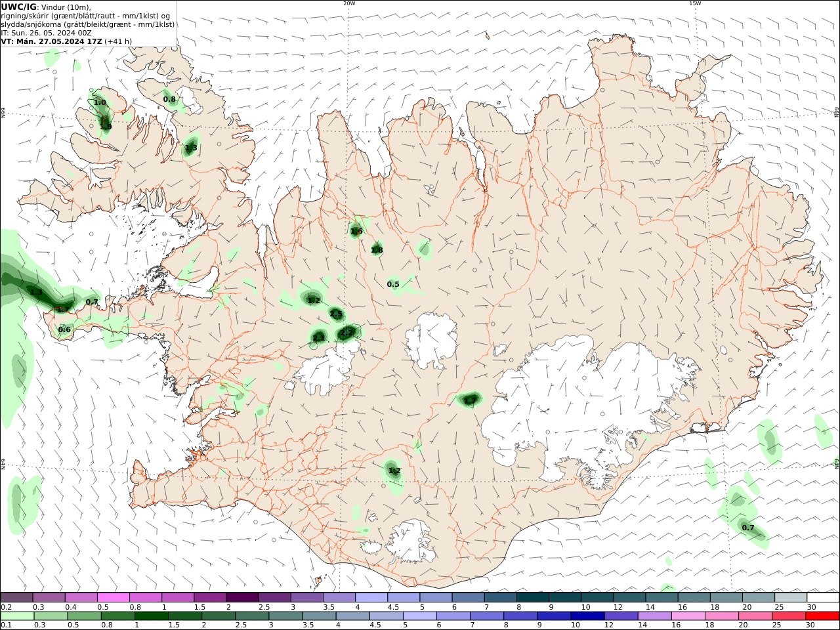Click the 1.0 precipitation value in Westfjords
The height and width of the screenshot is (630, 840).
click(100, 102)
